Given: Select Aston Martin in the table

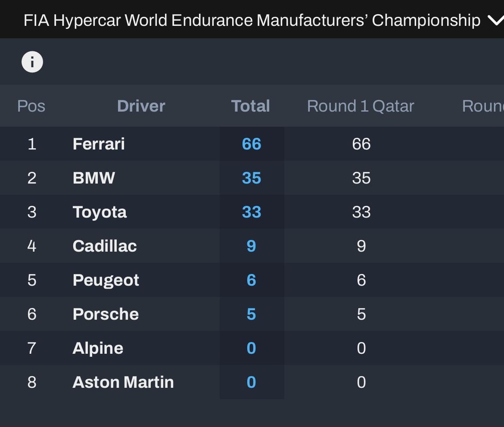Looking at the screenshot, I should pos(123,382).
